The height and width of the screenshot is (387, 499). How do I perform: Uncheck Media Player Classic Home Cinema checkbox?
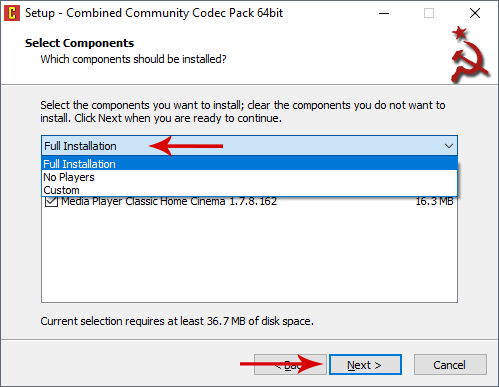click(51, 201)
